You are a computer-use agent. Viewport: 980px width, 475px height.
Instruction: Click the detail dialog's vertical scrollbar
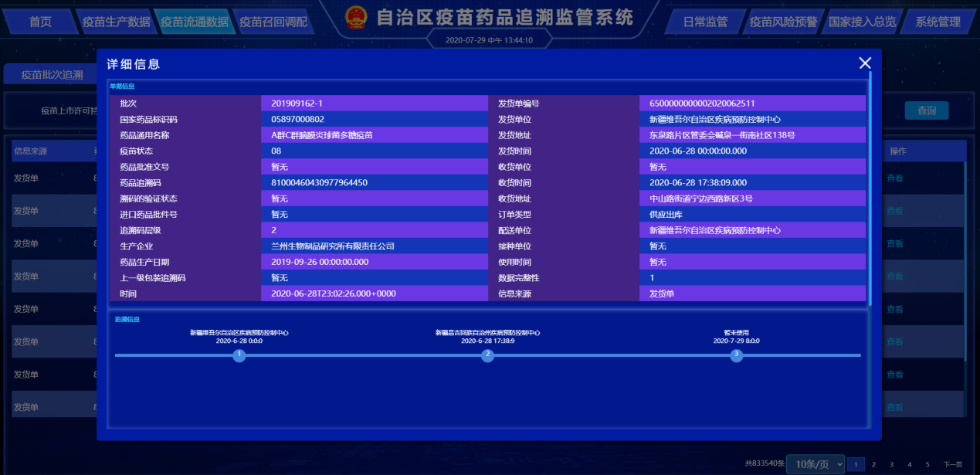[x=870, y=185]
